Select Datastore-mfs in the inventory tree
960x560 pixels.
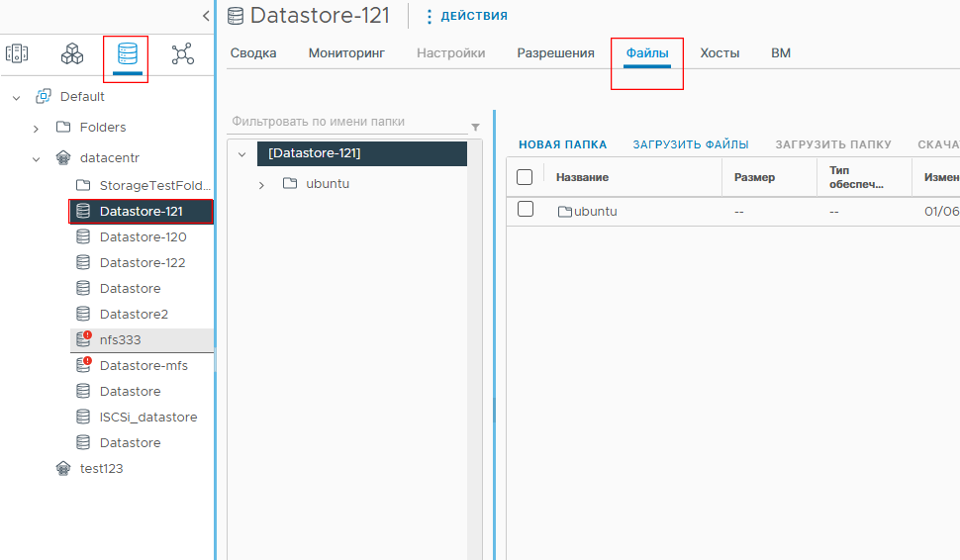[x=144, y=365]
